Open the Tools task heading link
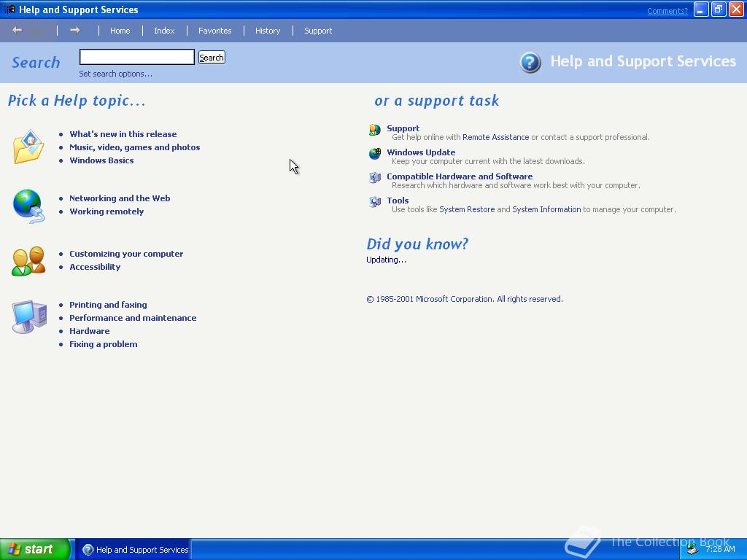The width and height of the screenshot is (747, 560). (398, 201)
